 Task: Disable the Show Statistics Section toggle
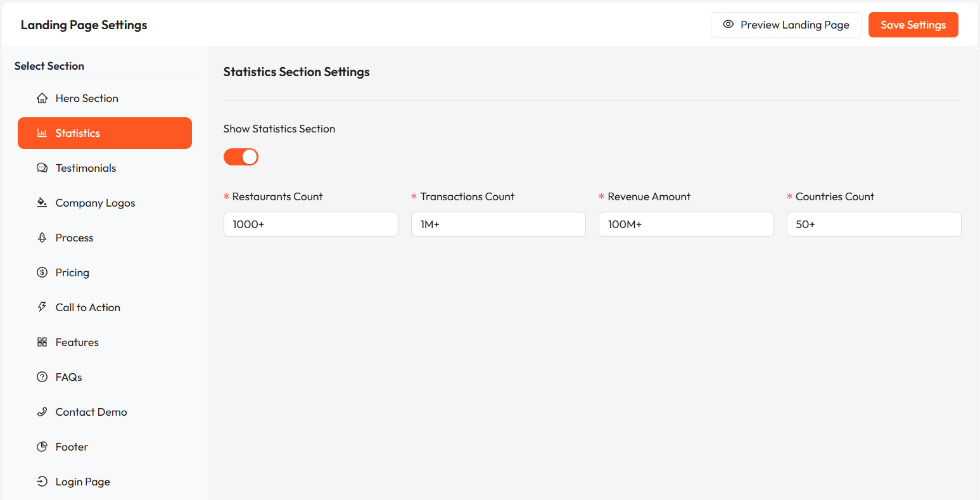click(241, 157)
